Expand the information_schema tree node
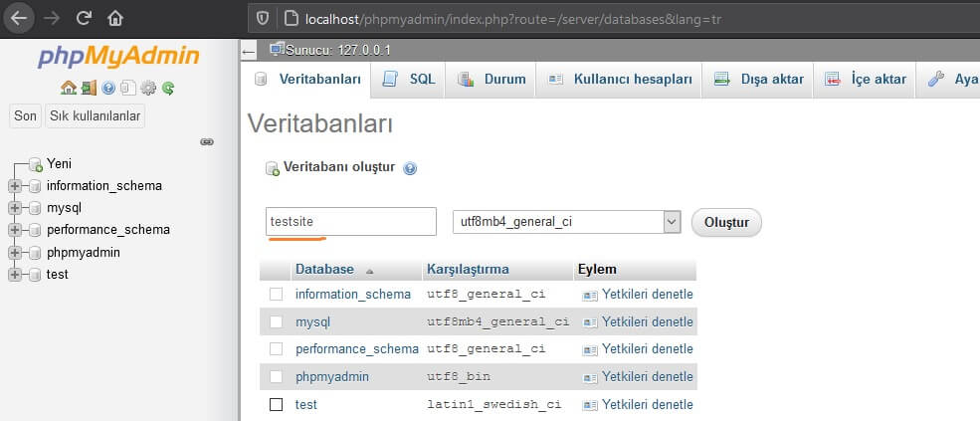Viewport: 980px width, 421px height. click(x=15, y=186)
